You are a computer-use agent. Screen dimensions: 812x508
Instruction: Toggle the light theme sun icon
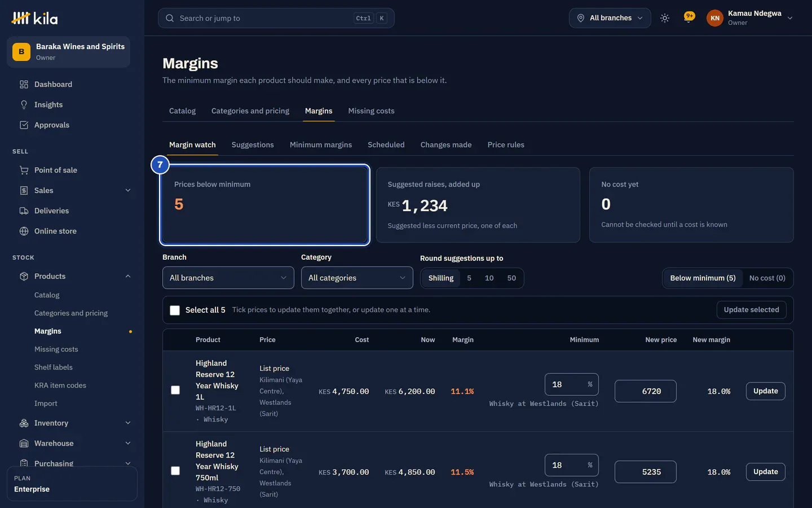pyautogui.click(x=665, y=18)
